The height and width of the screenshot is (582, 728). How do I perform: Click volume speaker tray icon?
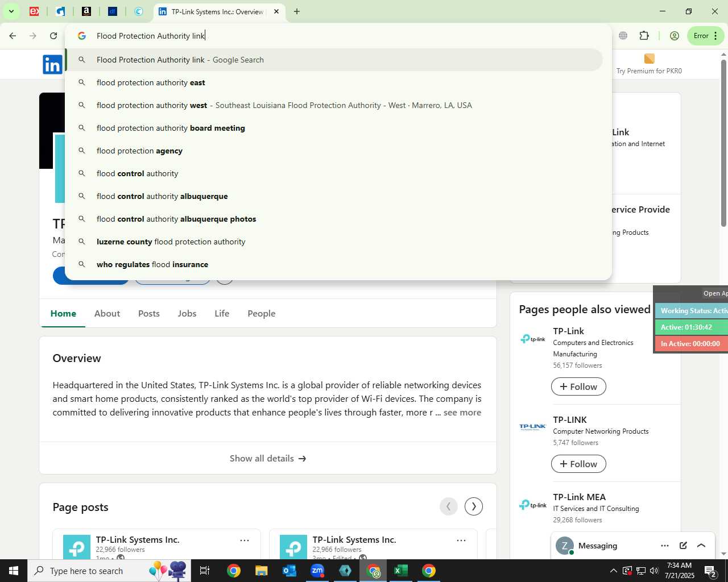654,571
